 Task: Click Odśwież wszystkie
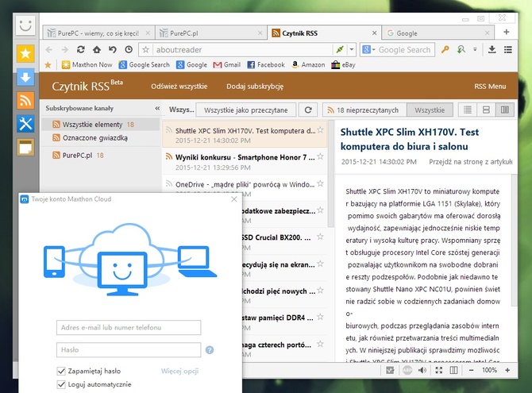179,87
